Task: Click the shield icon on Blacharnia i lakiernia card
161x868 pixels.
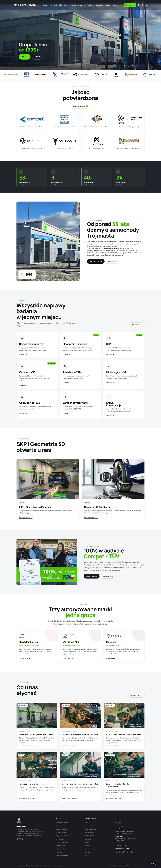Action: pyautogui.click(x=65, y=338)
